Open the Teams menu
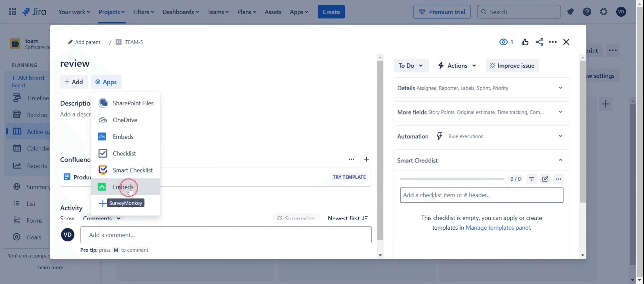Image resolution: width=644 pixels, height=284 pixels. (218, 12)
